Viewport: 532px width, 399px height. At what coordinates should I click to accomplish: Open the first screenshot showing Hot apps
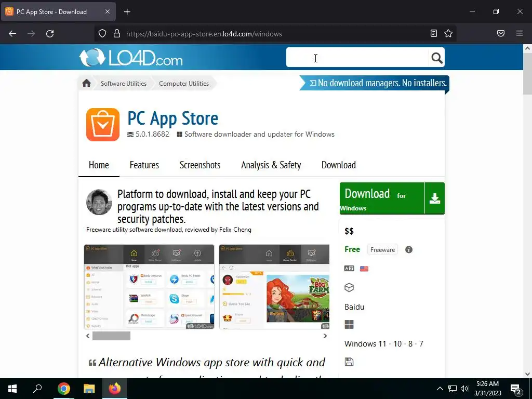[149, 287]
